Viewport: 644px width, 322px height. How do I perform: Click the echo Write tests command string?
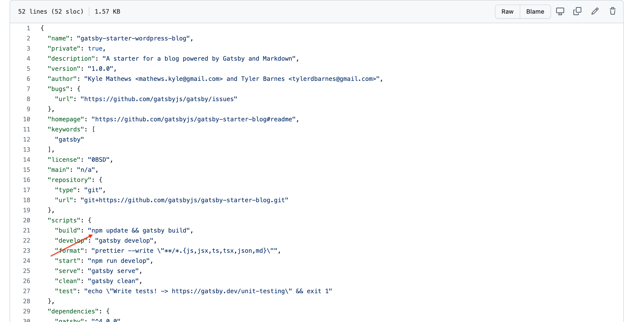pos(208,291)
